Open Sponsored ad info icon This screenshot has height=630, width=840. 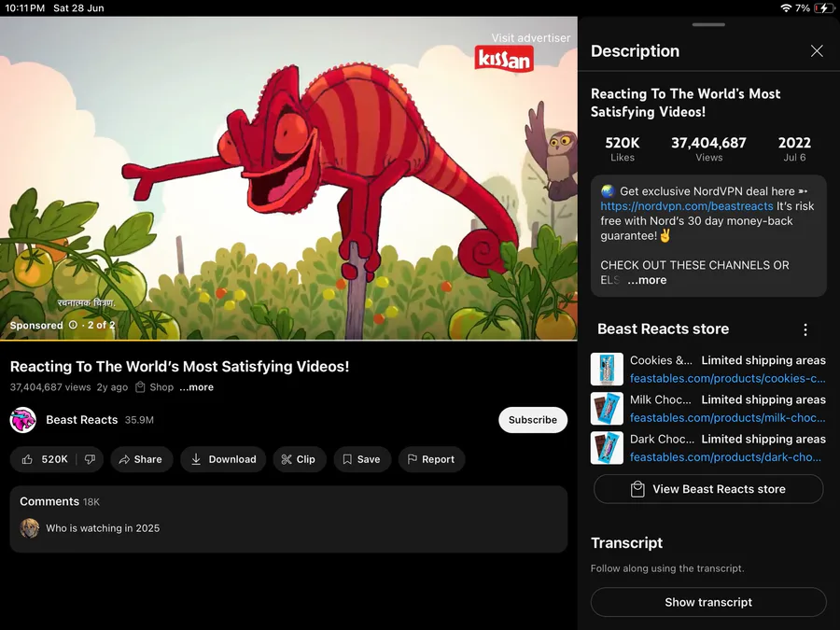[73, 325]
